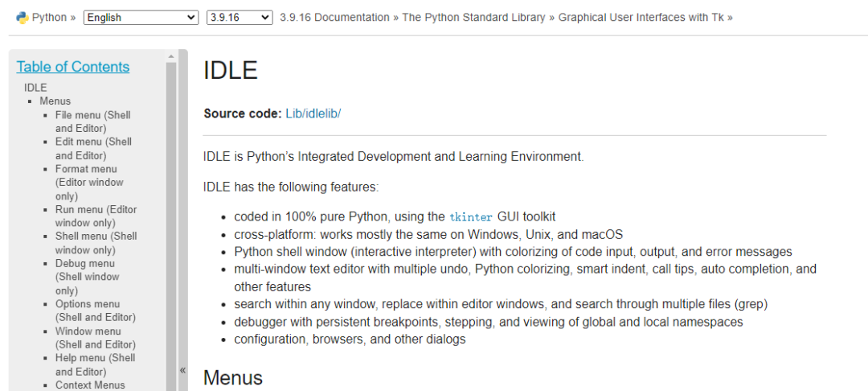The image size is (868, 391).
Task: Open The Python Standard Library breadcrumb
Action: coord(474,18)
